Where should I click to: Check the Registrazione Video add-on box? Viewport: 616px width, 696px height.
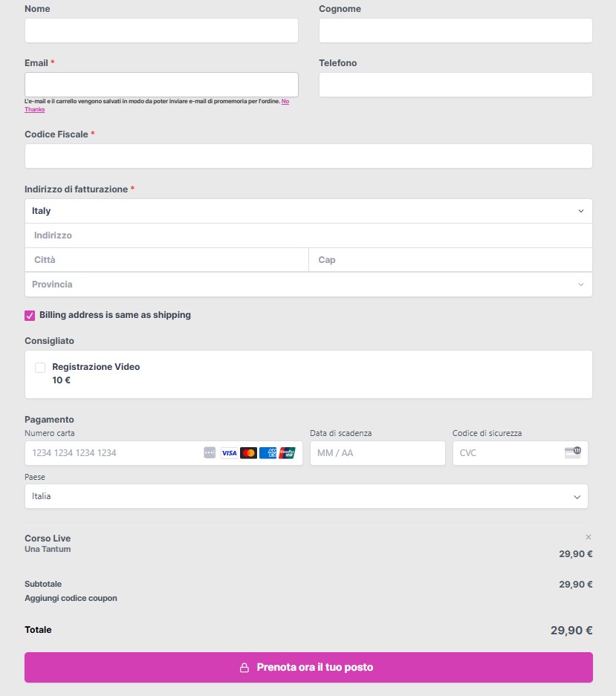pyautogui.click(x=40, y=368)
